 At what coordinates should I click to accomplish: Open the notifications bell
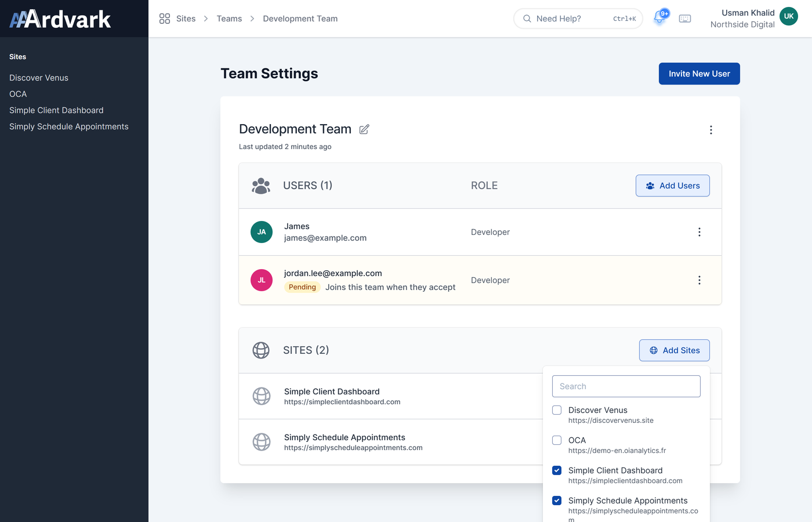pyautogui.click(x=659, y=18)
